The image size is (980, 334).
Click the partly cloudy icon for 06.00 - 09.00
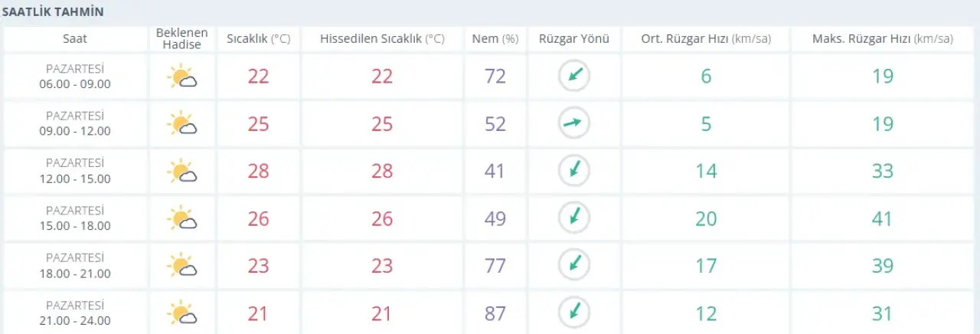[182, 77]
